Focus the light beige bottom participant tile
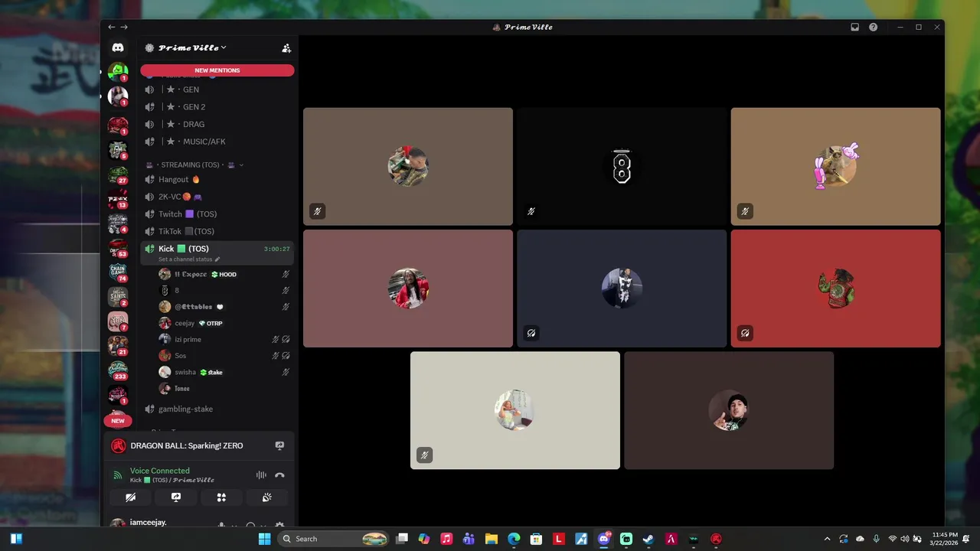Viewport: 980px width, 551px height. tap(515, 410)
